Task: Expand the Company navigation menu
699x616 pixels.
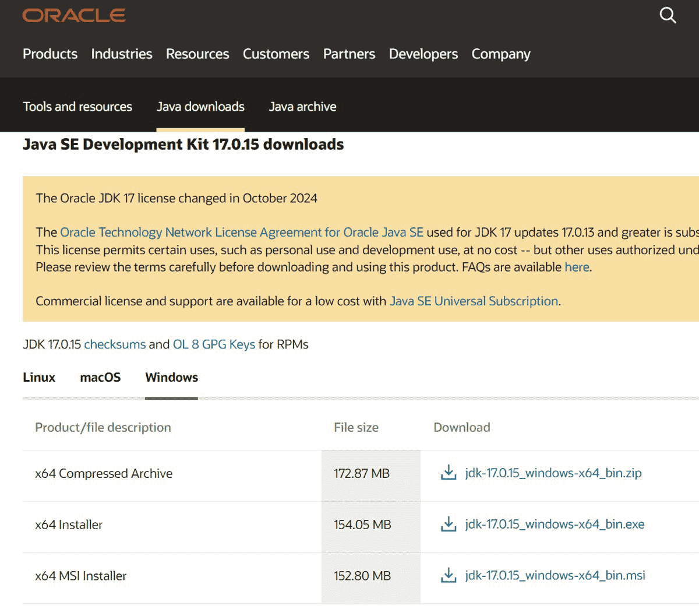Action: (500, 54)
